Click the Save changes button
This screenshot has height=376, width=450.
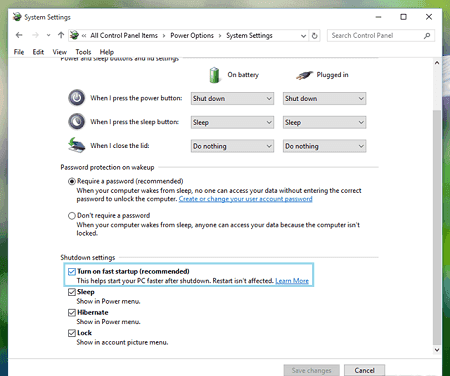tap(312, 370)
